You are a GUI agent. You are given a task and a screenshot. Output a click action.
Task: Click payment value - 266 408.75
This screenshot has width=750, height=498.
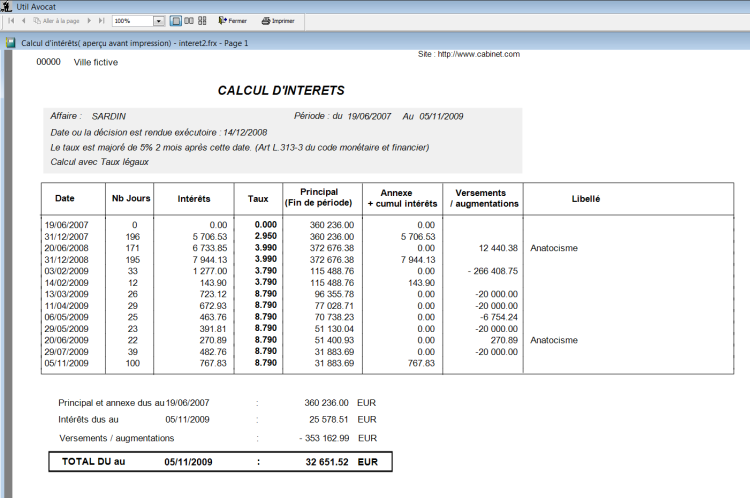pyautogui.click(x=493, y=271)
